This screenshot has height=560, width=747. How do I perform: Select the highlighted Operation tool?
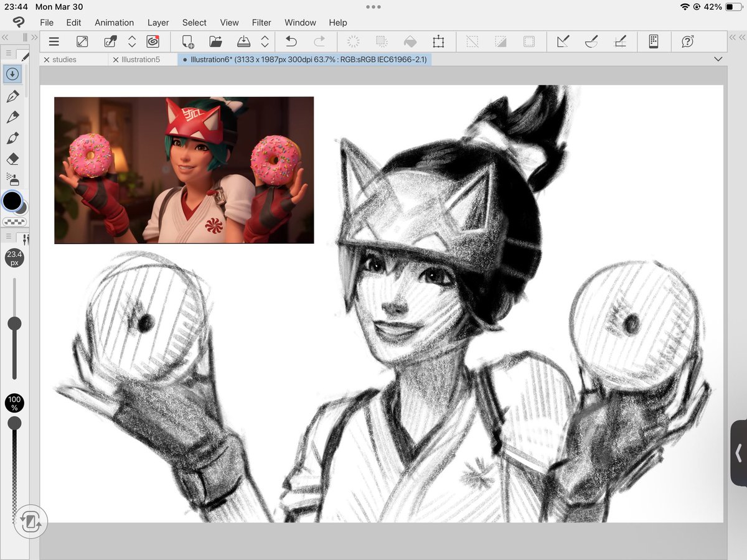(12, 74)
